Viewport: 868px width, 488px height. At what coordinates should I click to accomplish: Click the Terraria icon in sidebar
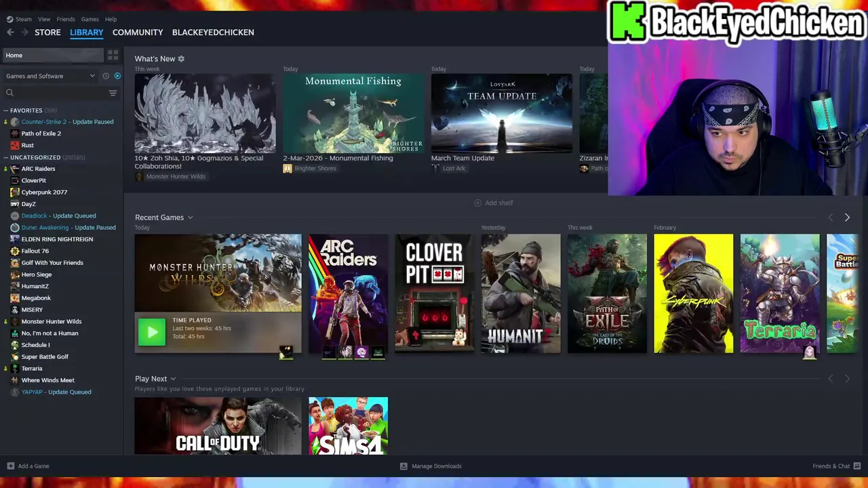pos(15,369)
